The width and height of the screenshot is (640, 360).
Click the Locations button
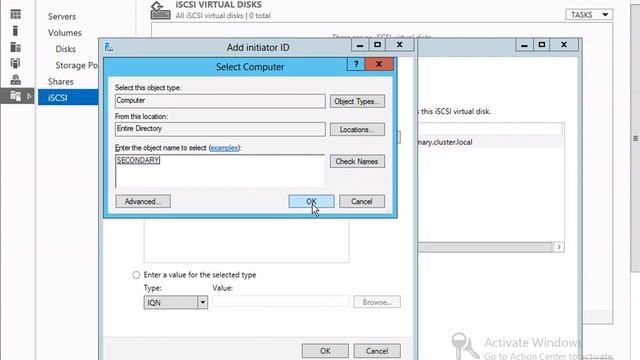[357, 129]
